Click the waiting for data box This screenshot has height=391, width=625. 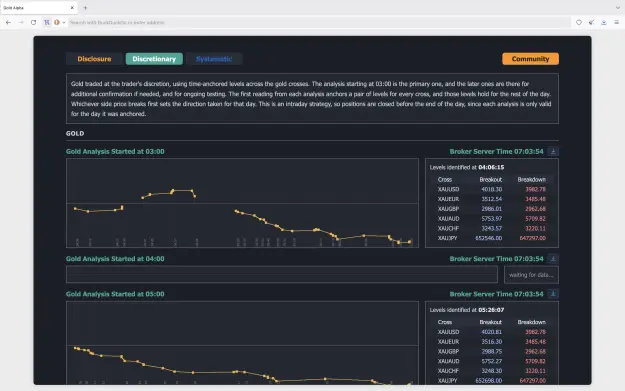click(x=531, y=275)
